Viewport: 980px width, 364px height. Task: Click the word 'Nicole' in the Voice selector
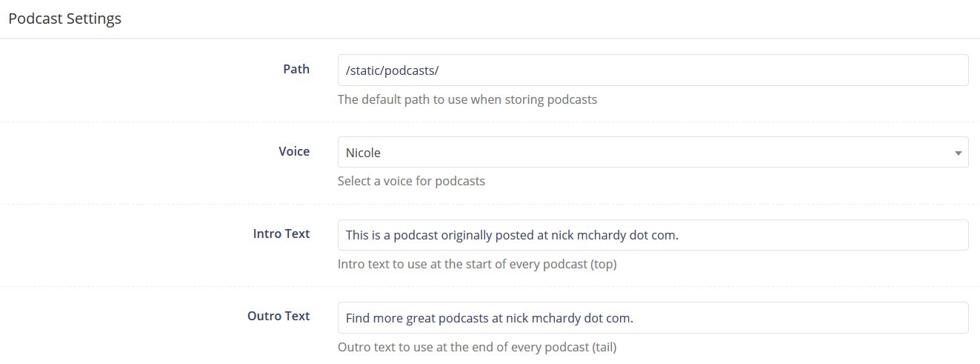(x=363, y=153)
